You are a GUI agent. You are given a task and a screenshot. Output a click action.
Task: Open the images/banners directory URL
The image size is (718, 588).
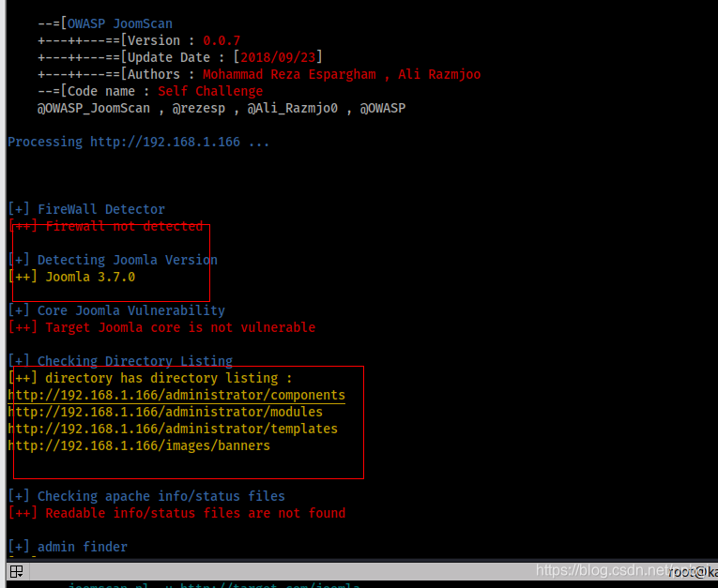pyautogui.click(x=139, y=445)
